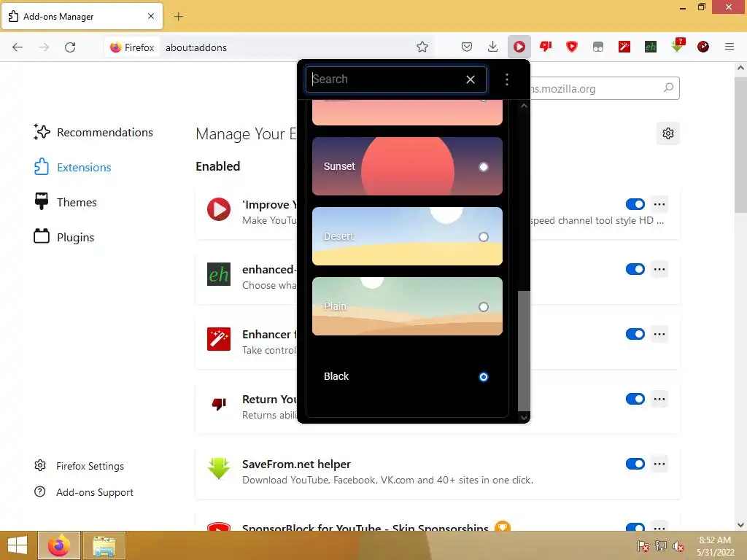Click the SaveFrom.net helper green arrow list icon
The width and height of the screenshot is (747, 560).
tap(219, 469)
